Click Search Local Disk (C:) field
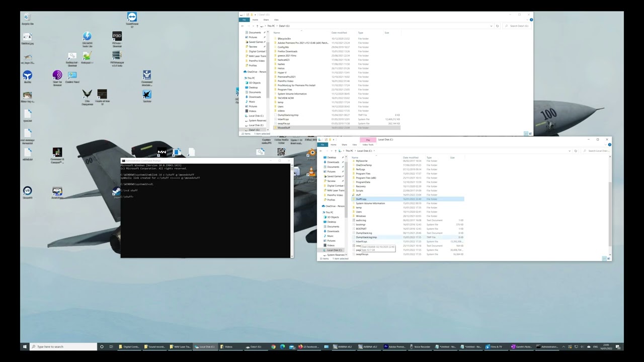The height and width of the screenshot is (362, 644). coord(597,151)
